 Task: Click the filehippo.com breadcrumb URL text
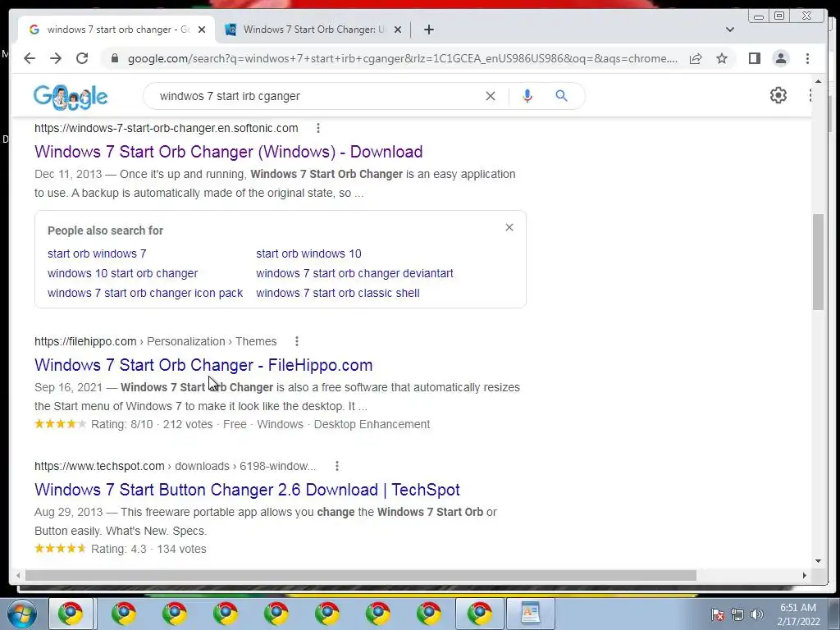click(x=155, y=341)
